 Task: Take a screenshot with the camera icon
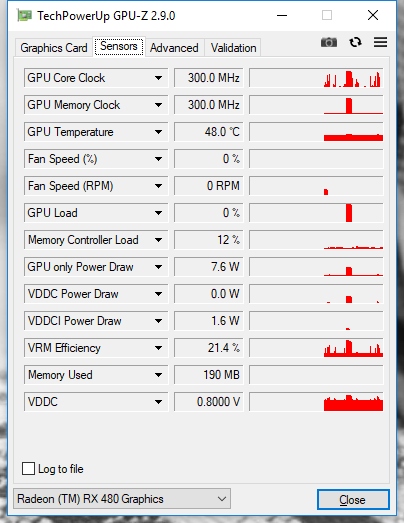329,42
